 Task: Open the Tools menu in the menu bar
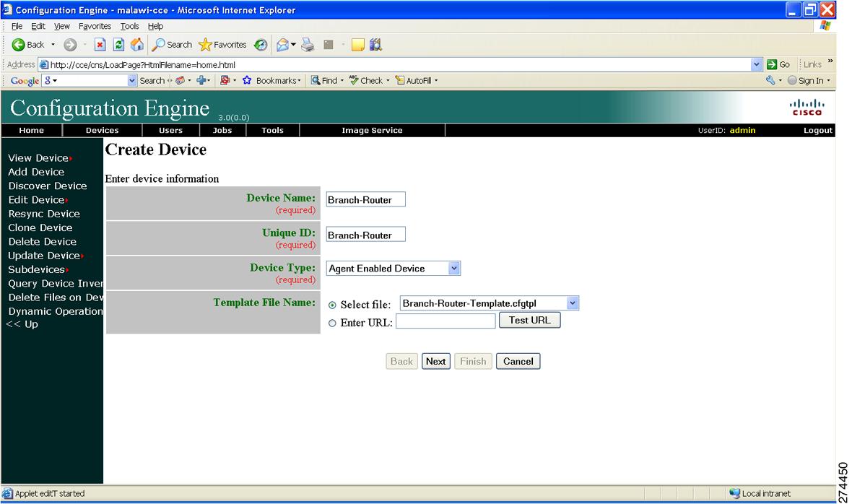(x=129, y=26)
